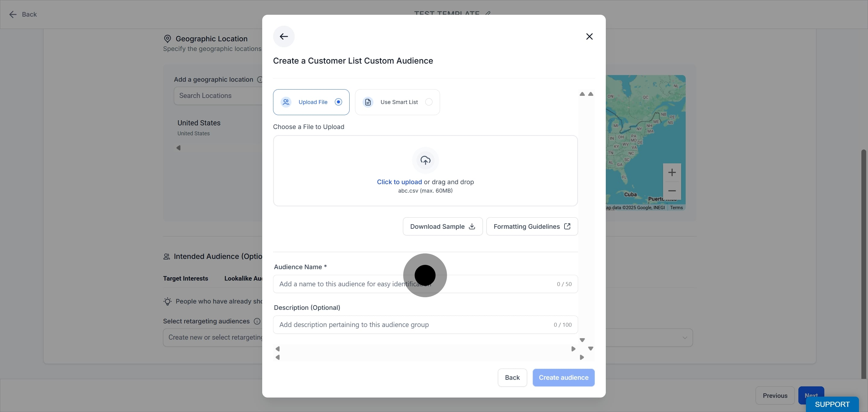Click the United States location entry
This screenshot has width=868, height=412.
[x=199, y=127]
